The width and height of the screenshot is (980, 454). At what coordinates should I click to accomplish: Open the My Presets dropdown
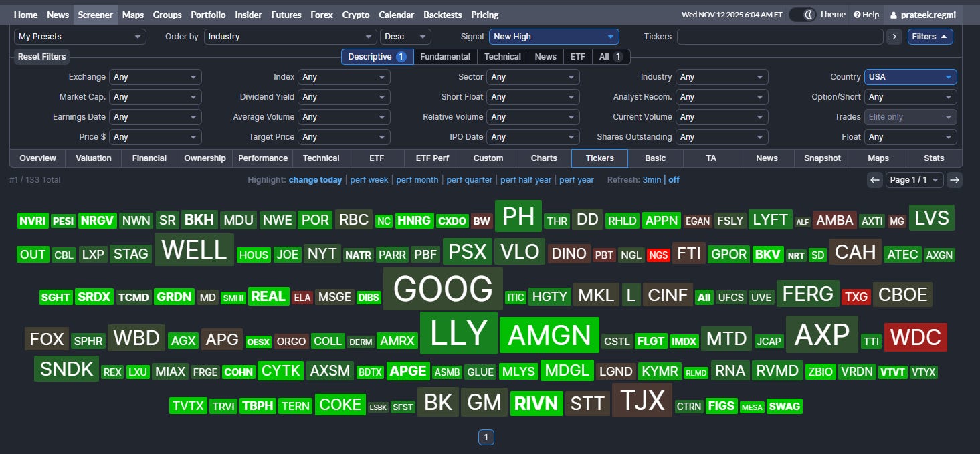80,37
